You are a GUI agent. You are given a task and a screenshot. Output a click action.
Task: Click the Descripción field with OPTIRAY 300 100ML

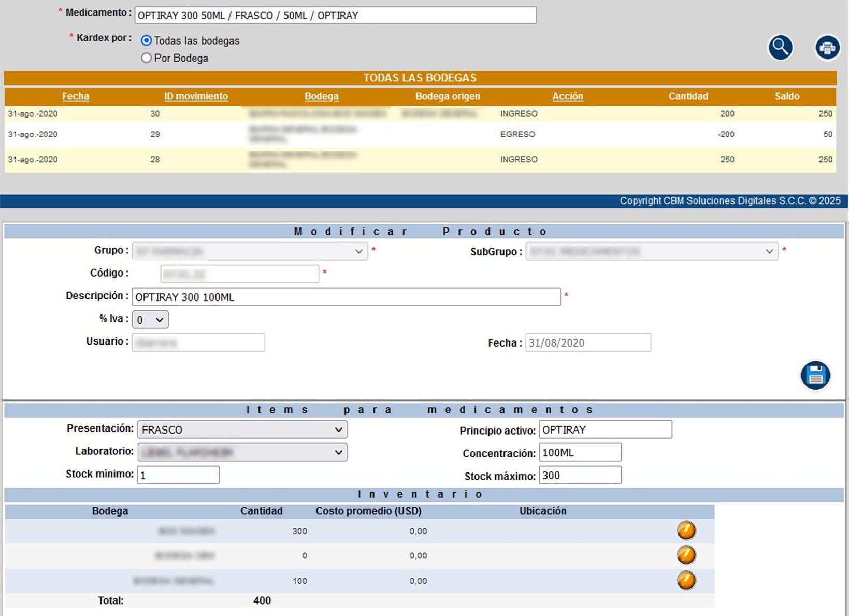pyautogui.click(x=346, y=297)
